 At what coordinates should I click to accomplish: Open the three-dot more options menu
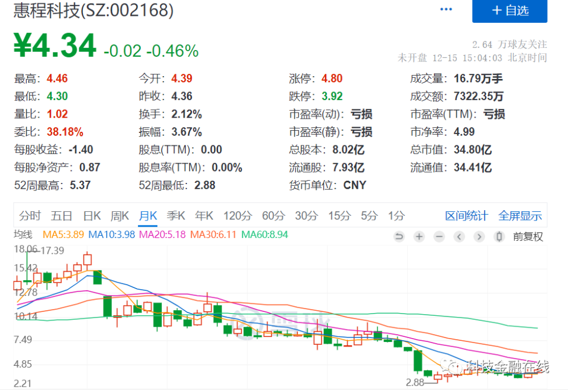tap(446, 10)
